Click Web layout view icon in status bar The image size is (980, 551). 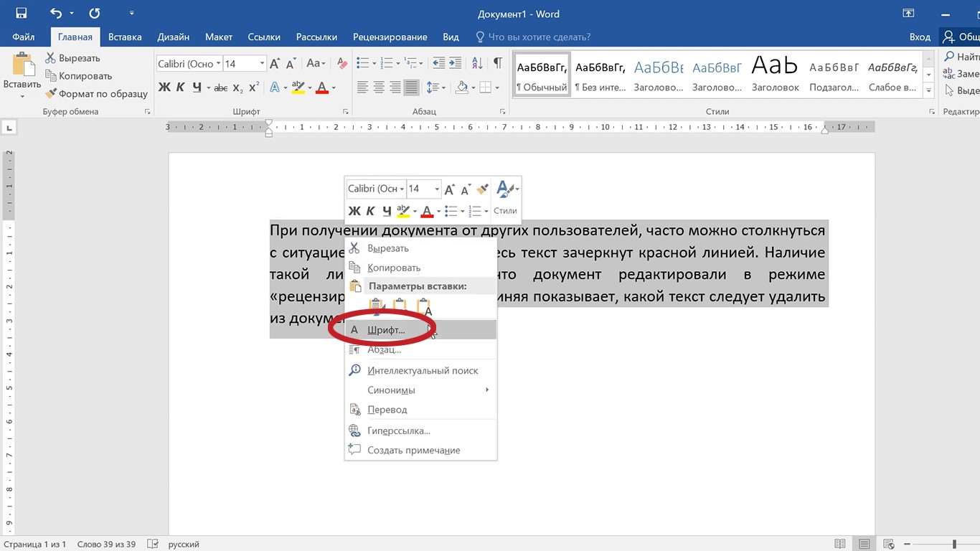889,545
